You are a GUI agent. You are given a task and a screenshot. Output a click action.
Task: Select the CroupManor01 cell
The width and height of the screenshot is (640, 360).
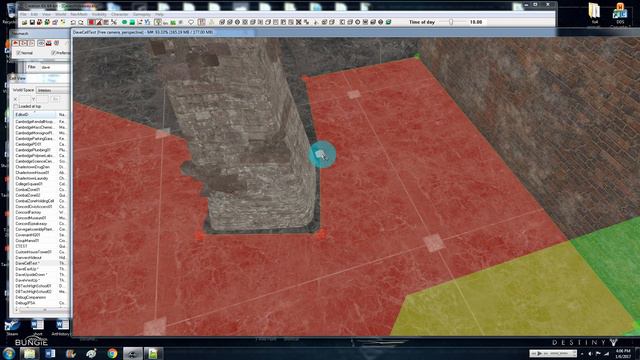27,241
